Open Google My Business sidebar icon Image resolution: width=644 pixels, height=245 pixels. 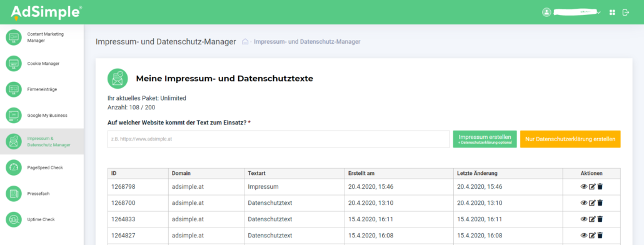click(x=14, y=116)
